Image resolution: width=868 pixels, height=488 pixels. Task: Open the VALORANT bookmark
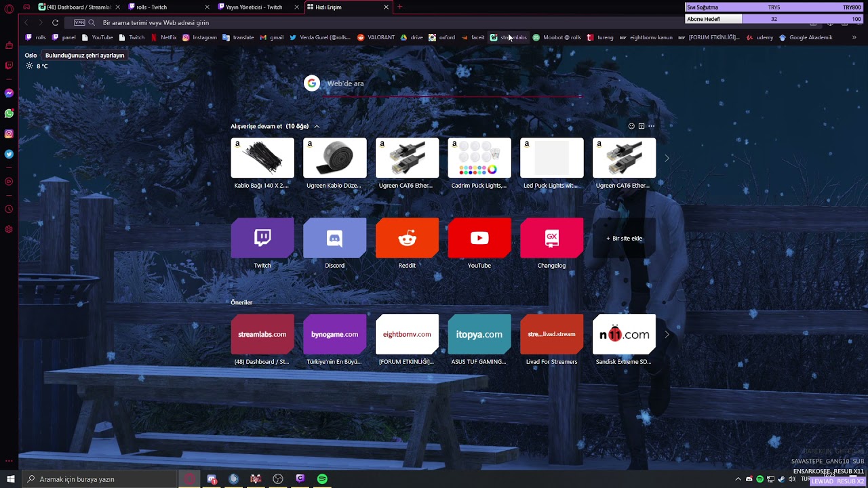point(376,37)
